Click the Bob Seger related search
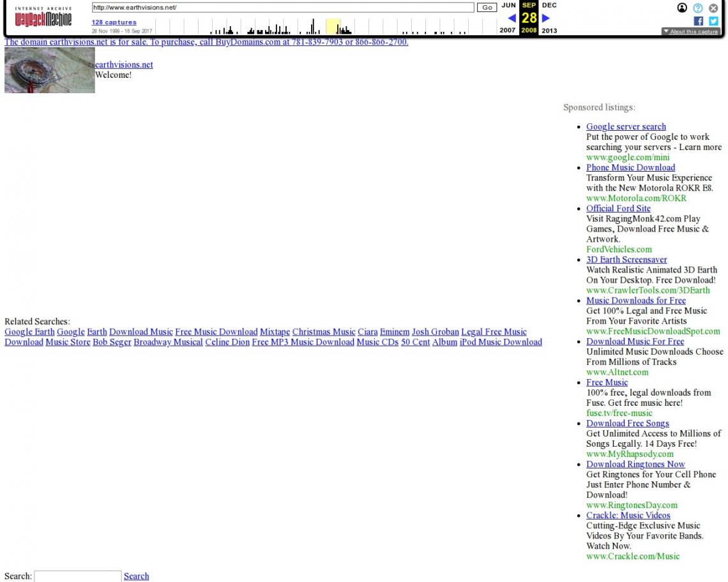The height and width of the screenshot is (582, 728). (112, 342)
